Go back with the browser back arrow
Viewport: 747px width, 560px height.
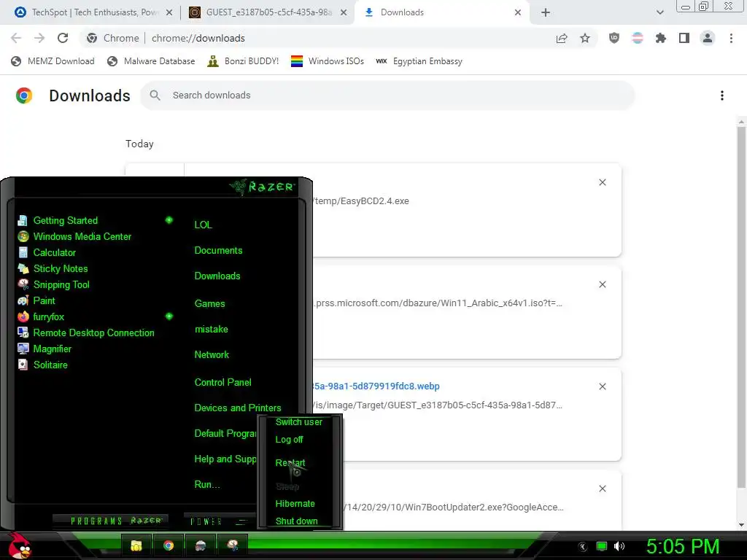click(16, 38)
